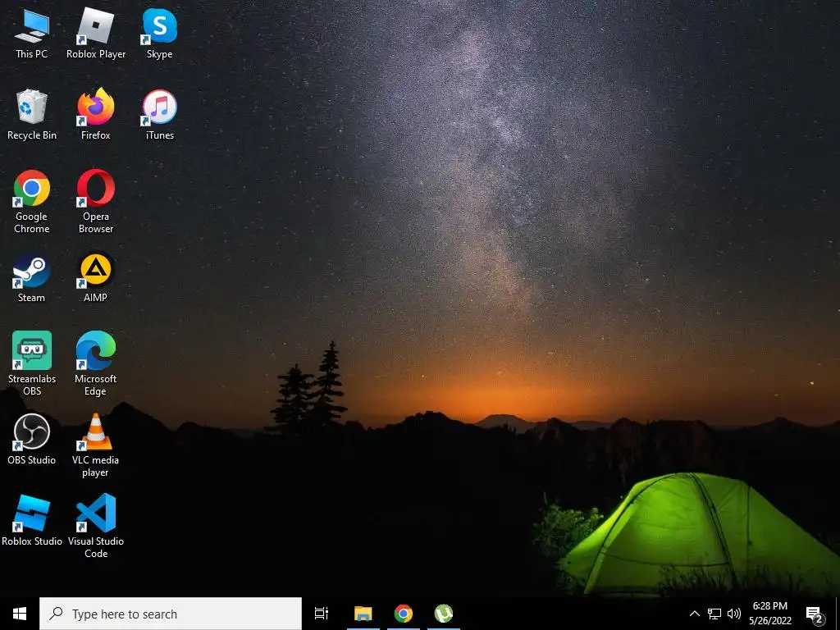Select the Streamlabs OBS shortcut
The height and width of the screenshot is (630, 840).
click(x=32, y=363)
